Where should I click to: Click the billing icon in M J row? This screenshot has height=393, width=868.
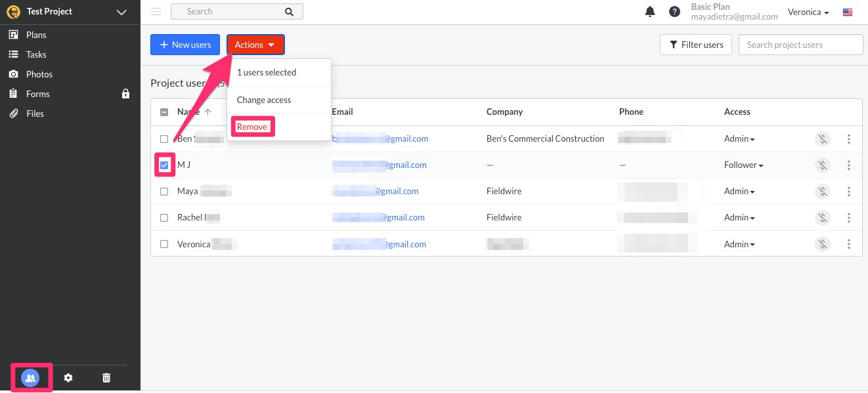[x=822, y=165]
